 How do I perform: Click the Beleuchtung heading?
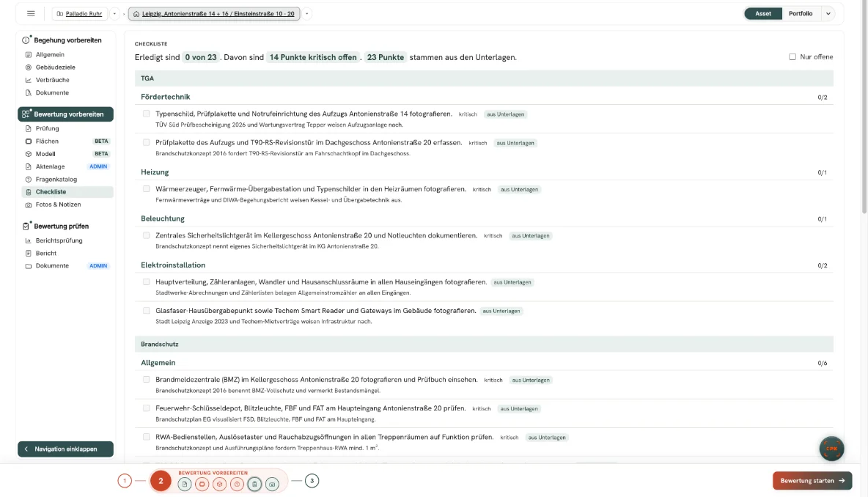point(163,218)
